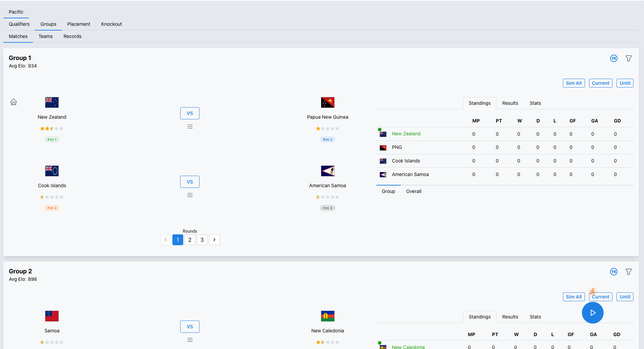
Task: Open the Teams sub-tab
Action: click(45, 36)
